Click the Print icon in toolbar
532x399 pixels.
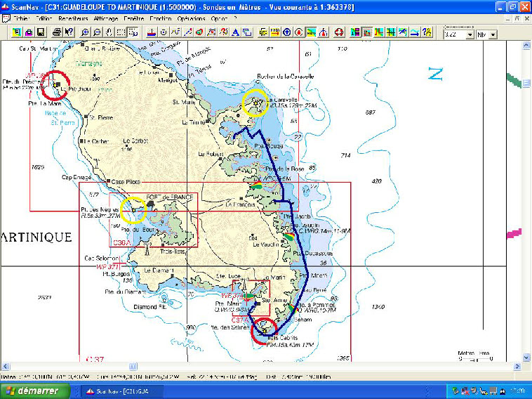[57, 32]
